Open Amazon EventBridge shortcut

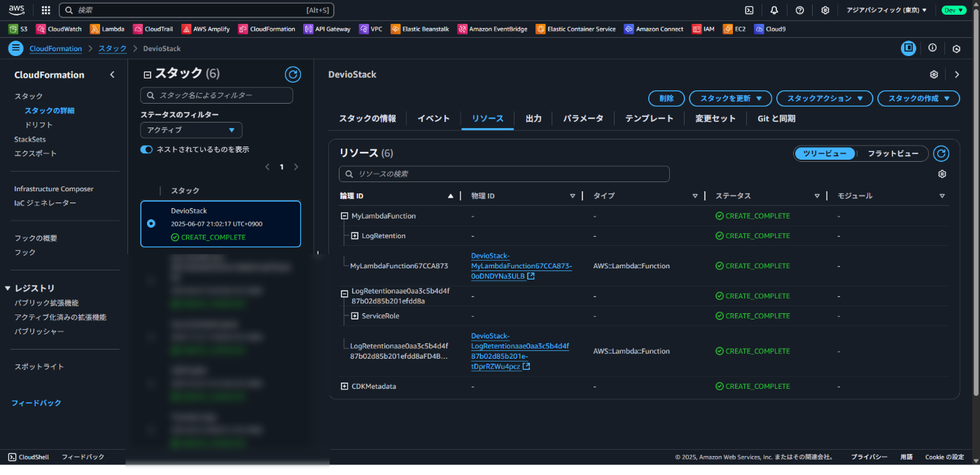tap(493, 29)
